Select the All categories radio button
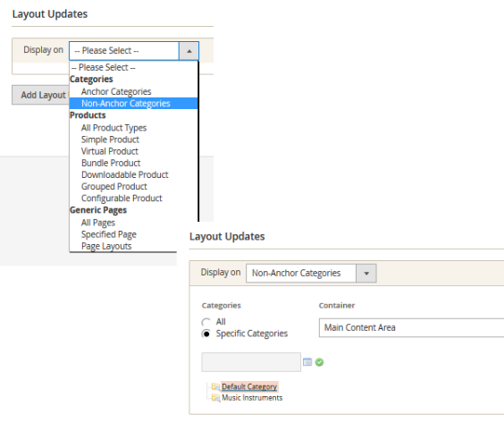 tap(206, 322)
